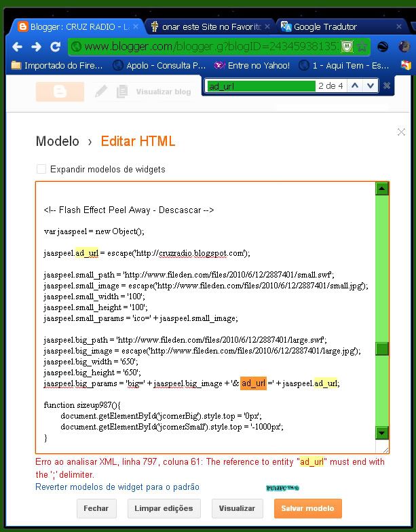Enable Expandir modelos de widgets checkbox

pyautogui.click(x=41, y=169)
